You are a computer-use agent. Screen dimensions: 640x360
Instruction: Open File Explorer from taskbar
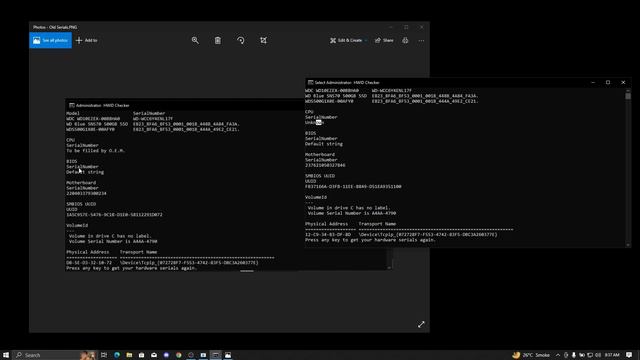[129, 355]
